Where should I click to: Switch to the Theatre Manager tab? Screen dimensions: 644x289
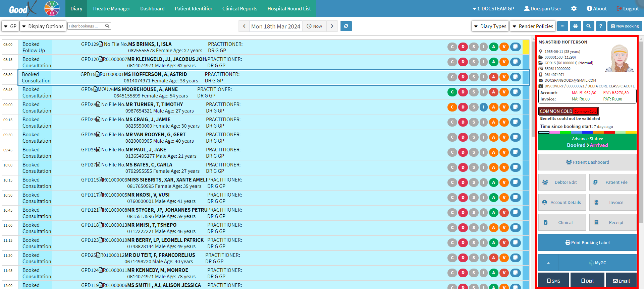tap(111, 8)
